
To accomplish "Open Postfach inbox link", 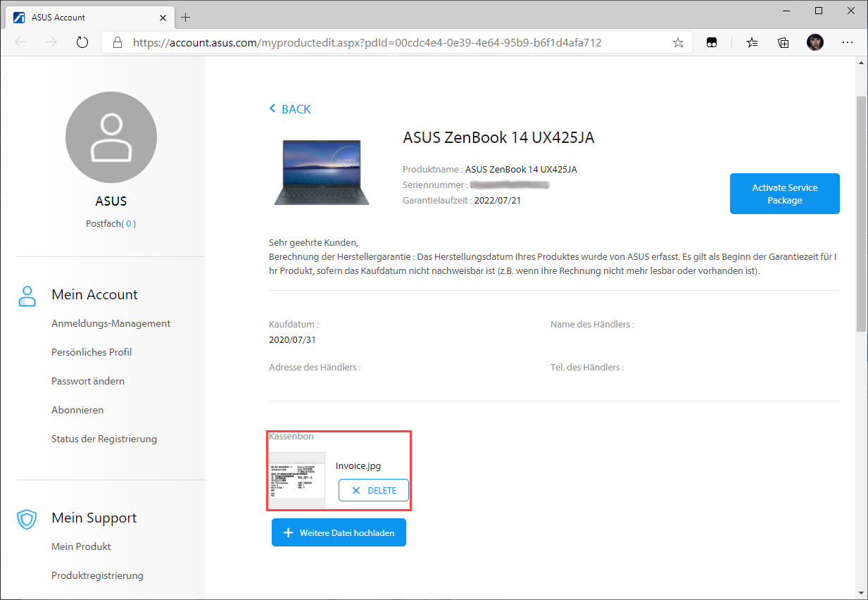I will 111,223.
